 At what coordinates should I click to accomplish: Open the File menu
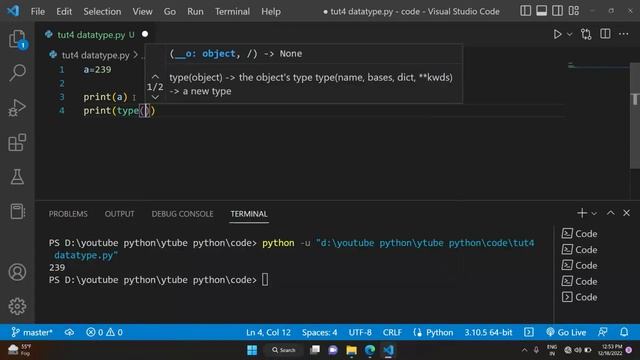pos(38,11)
